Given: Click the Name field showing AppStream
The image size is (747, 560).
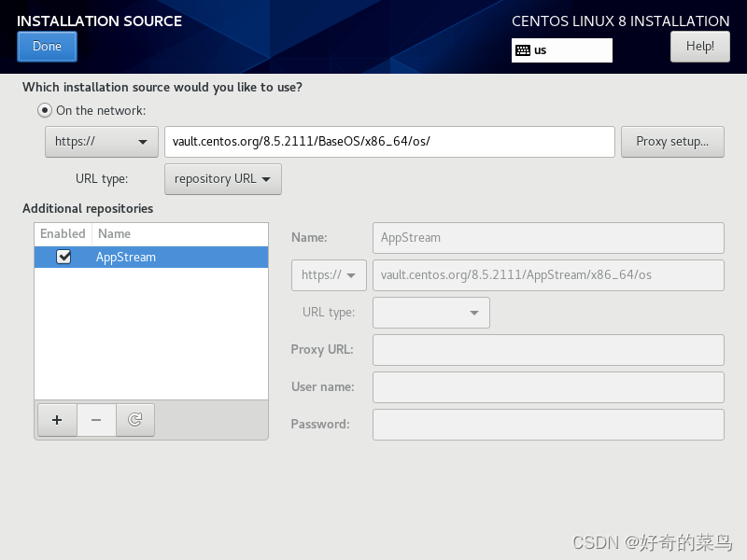Looking at the screenshot, I should tap(548, 238).
